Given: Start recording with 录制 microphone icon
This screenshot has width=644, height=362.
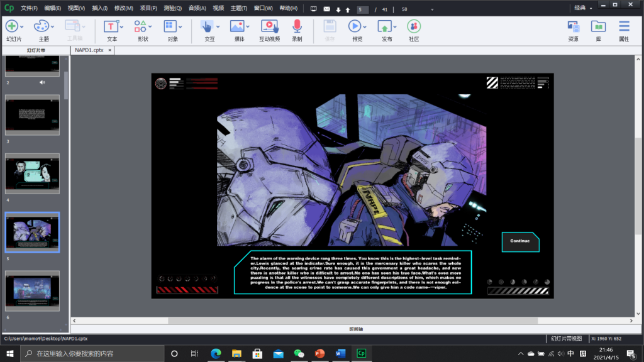Looking at the screenshot, I should tap(297, 26).
